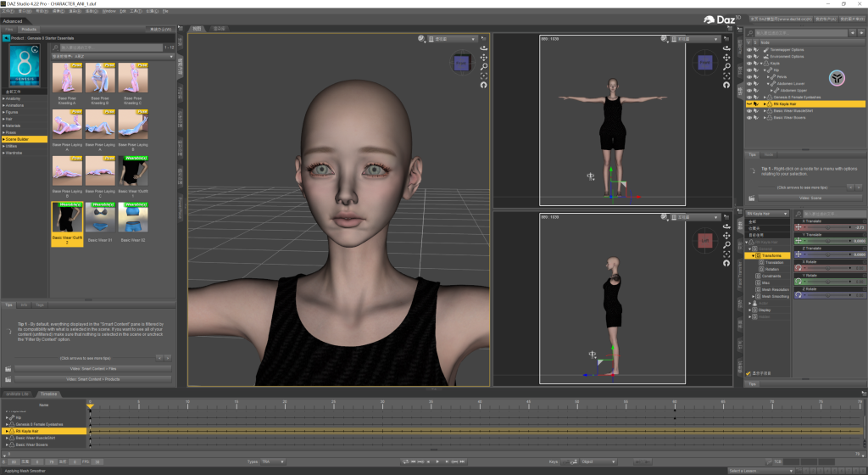Switch to the Products tab
Screen dimensions: 868x475
29,29
